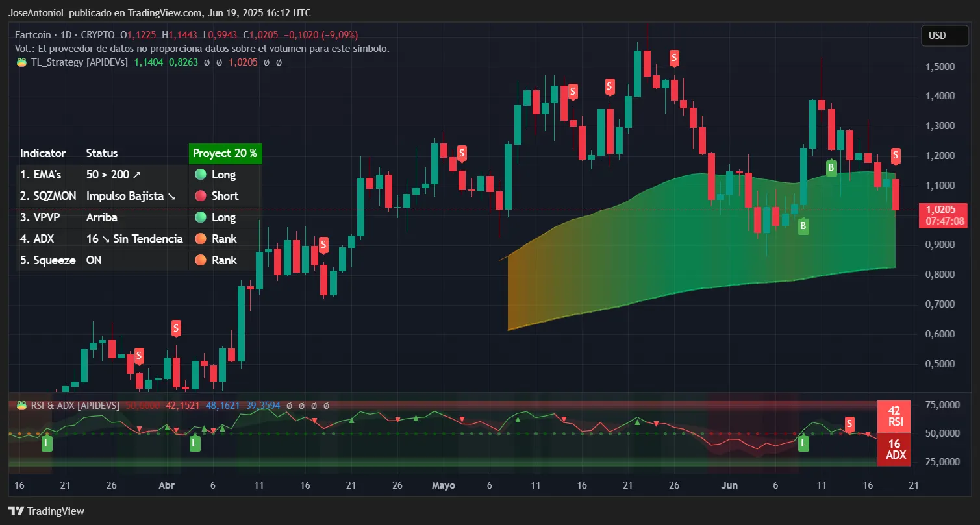
Task: Click the red 42 RSI value badge
Action: pyautogui.click(x=894, y=416)
